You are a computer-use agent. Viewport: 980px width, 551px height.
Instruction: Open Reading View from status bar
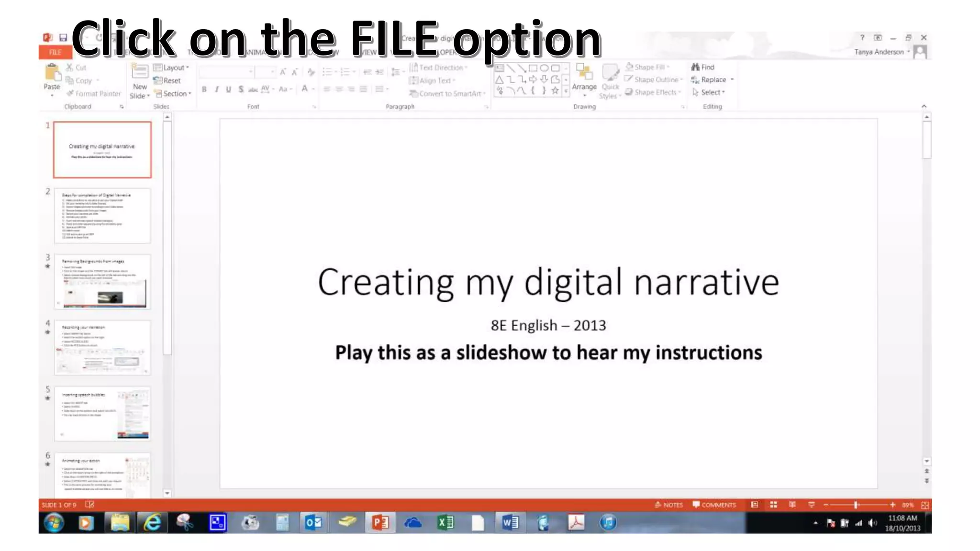coord(792,505)
